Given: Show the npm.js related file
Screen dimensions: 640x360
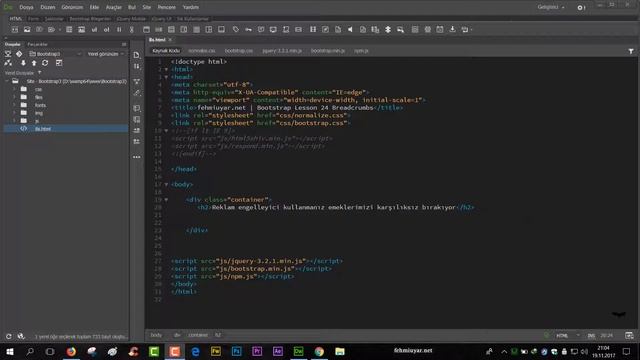Looking at the screenshot, I should [x=361, y=51].
